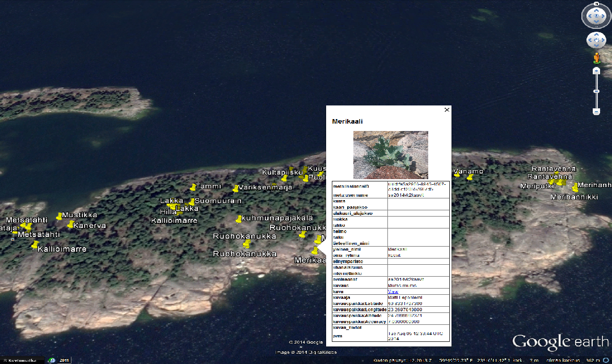
Task: Click the Street View pegman icon
Action: [x=596, y=58]
